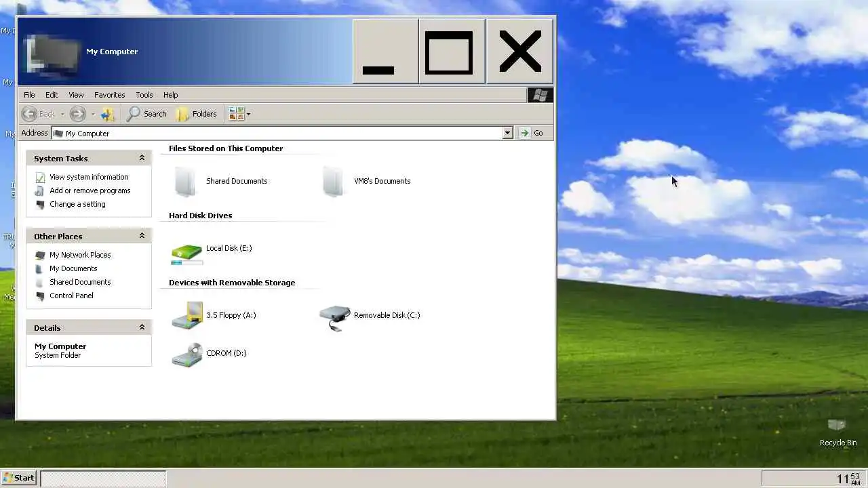Click the Forward arrow button

point(78,114)
